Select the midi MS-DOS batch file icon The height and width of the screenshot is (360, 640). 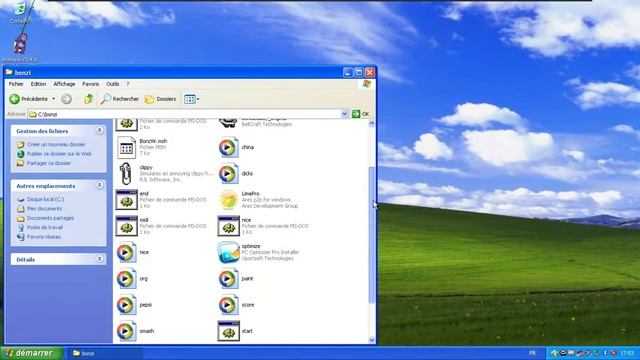127,226
